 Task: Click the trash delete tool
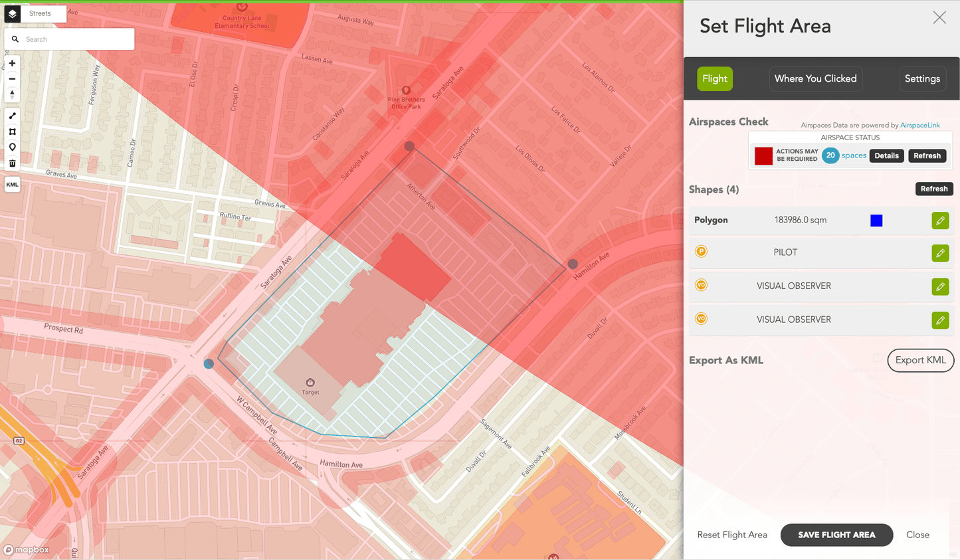point(12,163)
